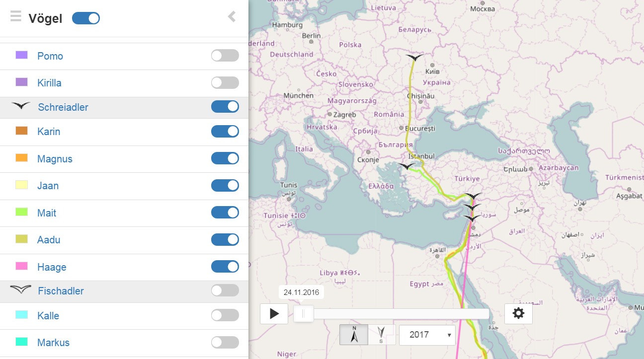The height and width of the screenshot is (359, 644).
Task: Enable the Markus track toggle
Action: click(x=225, y=342)
